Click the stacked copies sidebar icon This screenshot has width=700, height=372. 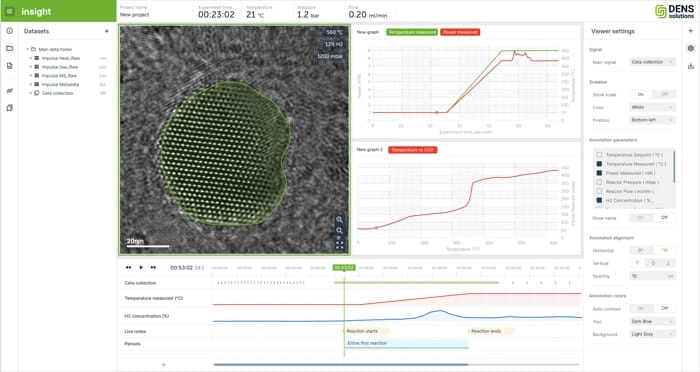click(9, 108)
